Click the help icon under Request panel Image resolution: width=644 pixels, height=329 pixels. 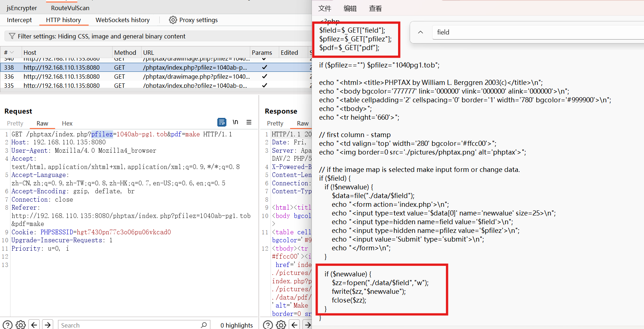coord(8,325)
